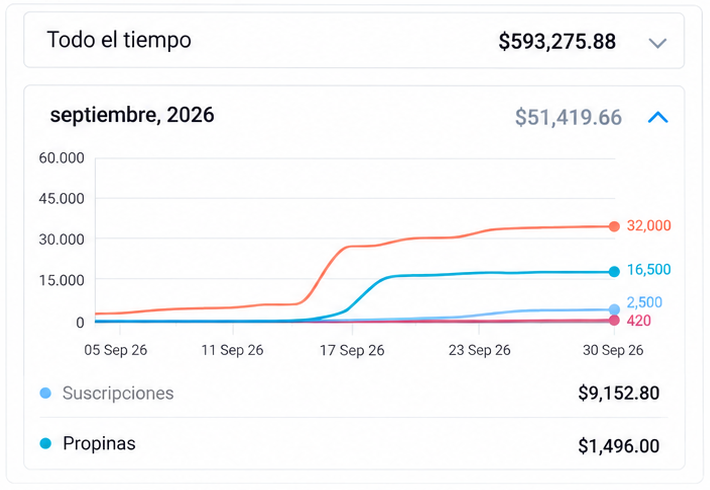This screenshot has height=490, width=710.
Task: Click the 420 value label
Action: click(x=638, y=321)
